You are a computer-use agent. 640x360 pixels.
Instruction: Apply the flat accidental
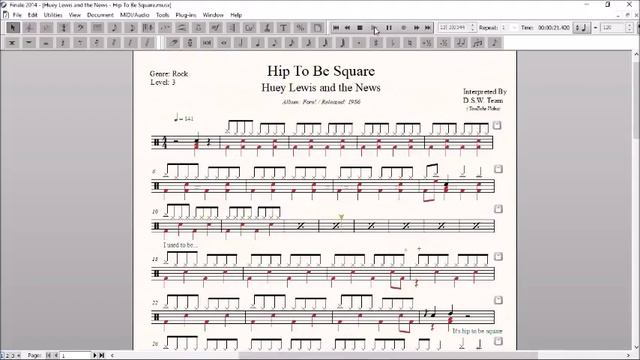(x=393, y=42)
